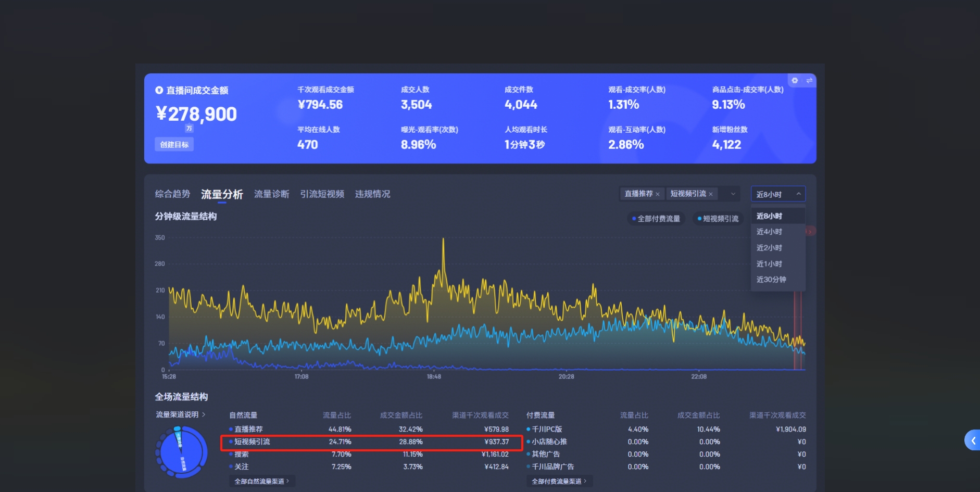Switch to the 综合趋势 tab
980x492 pixels.
[x=172, y=194]
